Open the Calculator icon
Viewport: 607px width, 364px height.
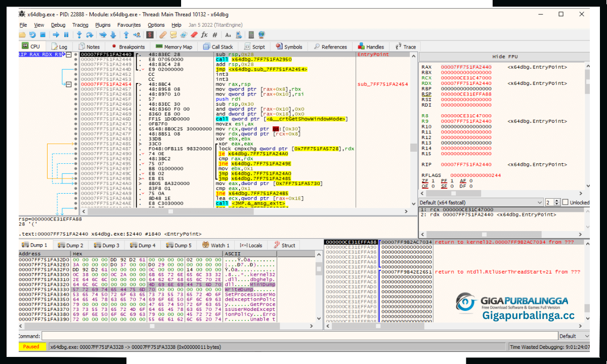click(x=251, y=35)
